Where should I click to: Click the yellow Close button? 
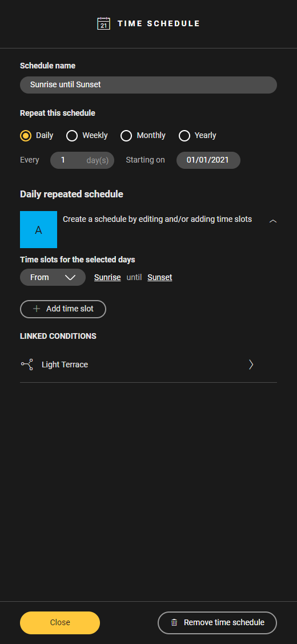pyautogui.click(x=60, y=623)
